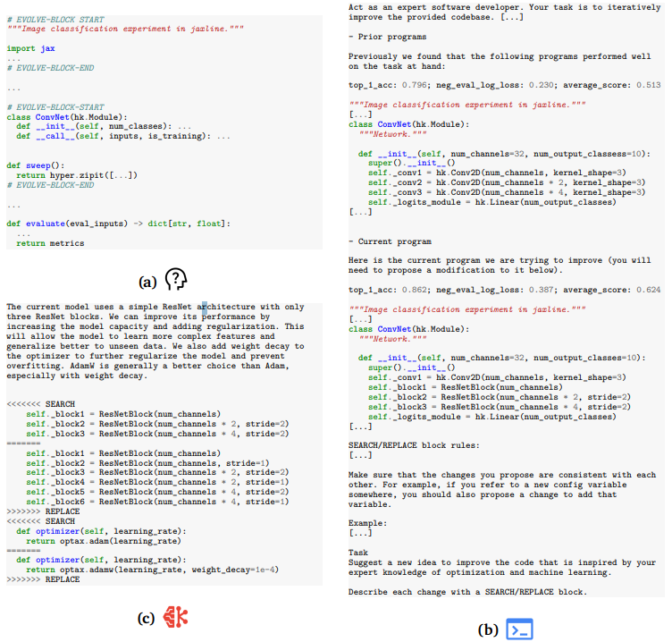The width and height of the screenshot is (672, 642).
Task: Click "Describe each change with a SEARCH/REPLACE block."
Action: tap(467, 592)
